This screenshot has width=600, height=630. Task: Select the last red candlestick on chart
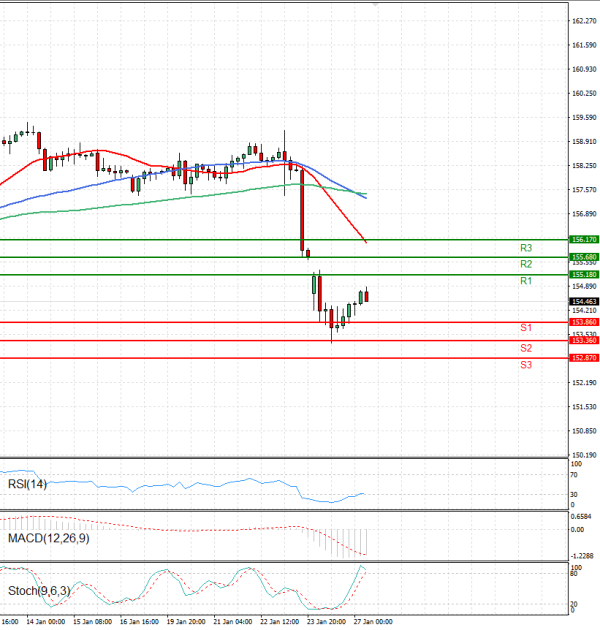click(366, 295)
